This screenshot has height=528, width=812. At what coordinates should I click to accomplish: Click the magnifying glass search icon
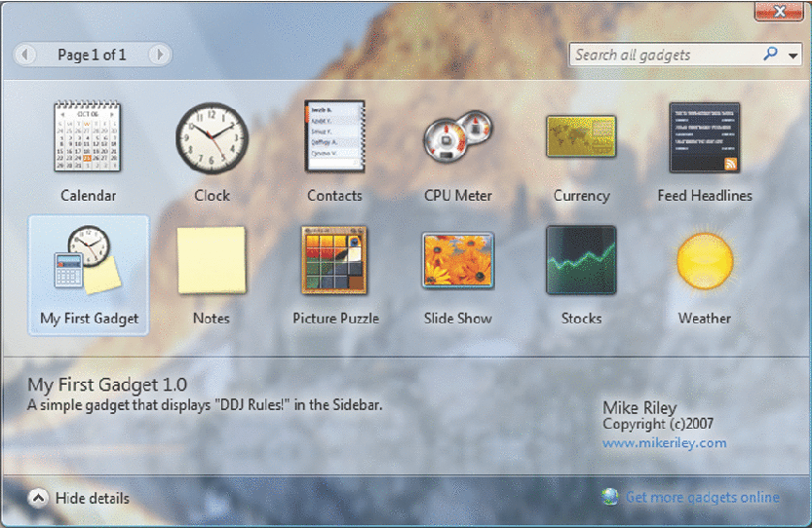pos(770,56)
